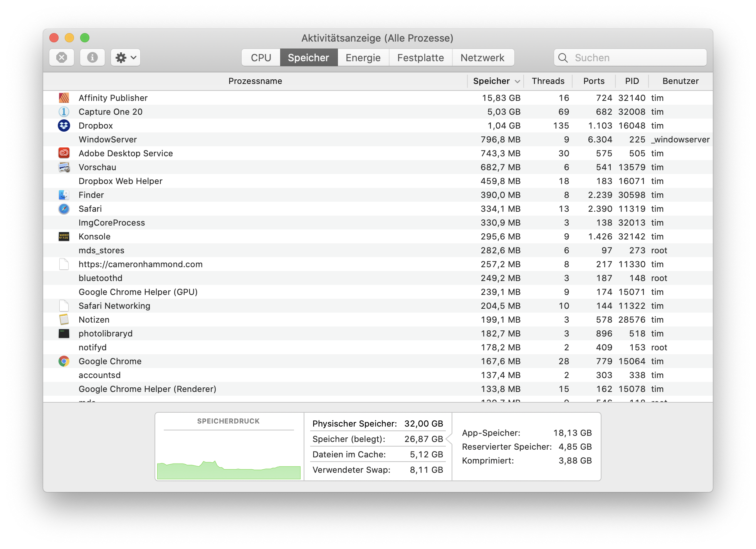This screenshot has height=549, width=756.
Task: Click the _windowserver user entry
Action: (680, 139)
